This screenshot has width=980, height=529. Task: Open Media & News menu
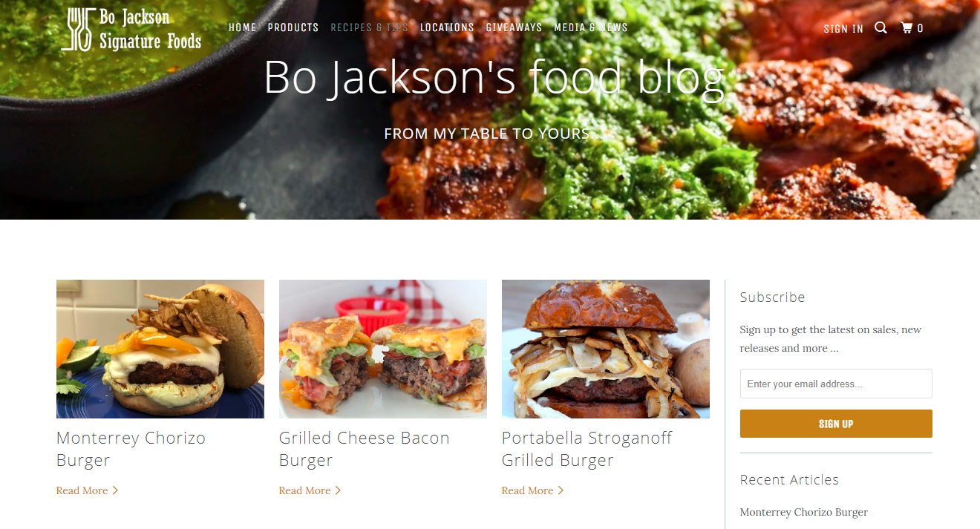point(591,27)
